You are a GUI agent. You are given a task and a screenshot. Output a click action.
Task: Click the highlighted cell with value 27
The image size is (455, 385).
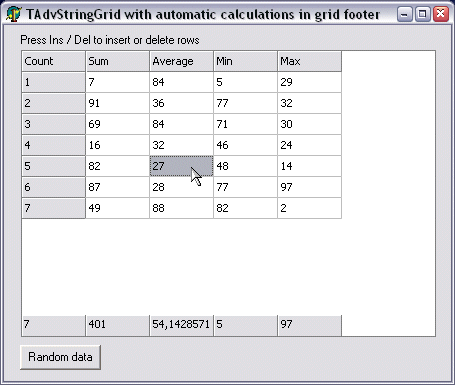pyautogui.click(x=181, y=166)
